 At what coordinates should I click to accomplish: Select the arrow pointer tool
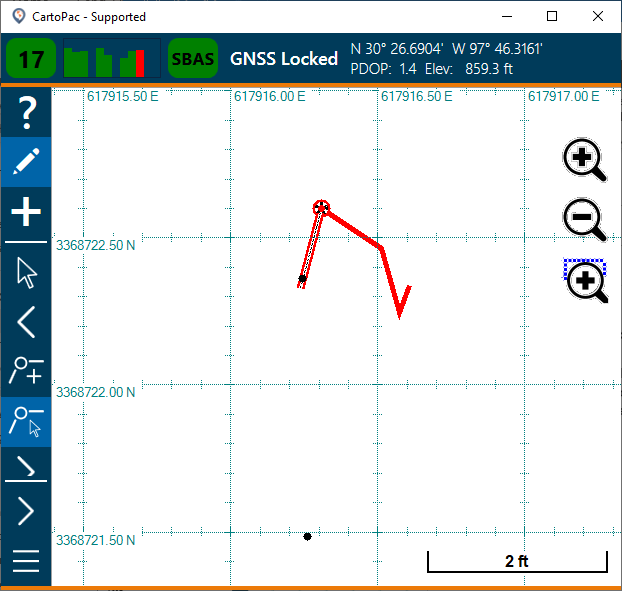point(26,272)
